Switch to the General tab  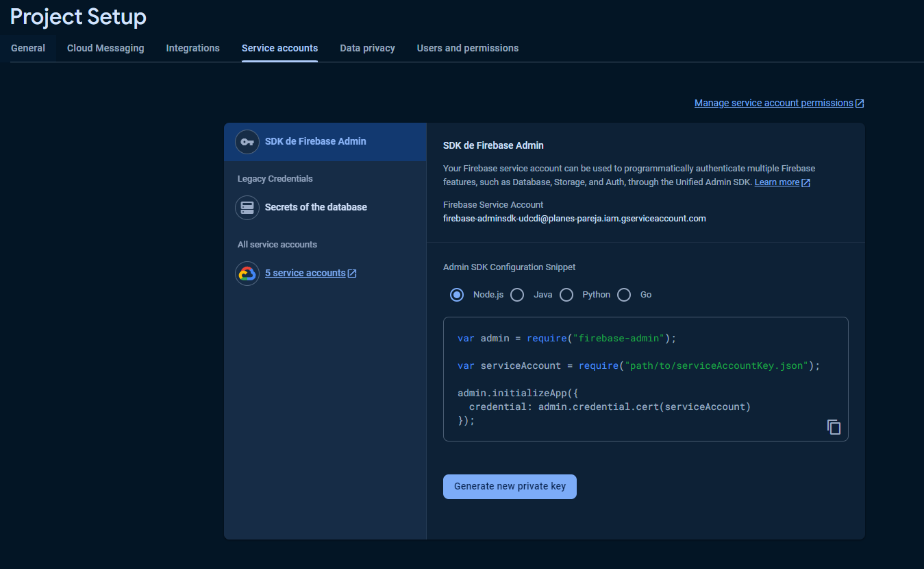tap(28, 48)
